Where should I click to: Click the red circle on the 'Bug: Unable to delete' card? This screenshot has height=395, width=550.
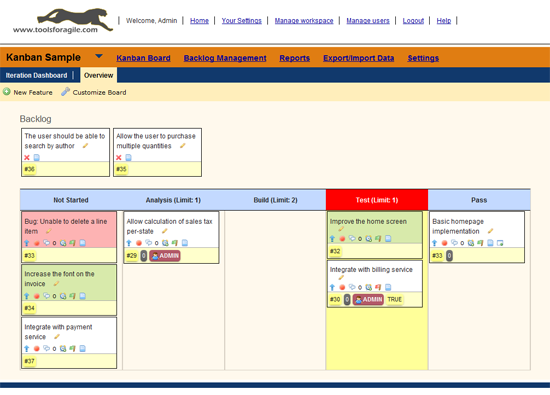(36, 243)
